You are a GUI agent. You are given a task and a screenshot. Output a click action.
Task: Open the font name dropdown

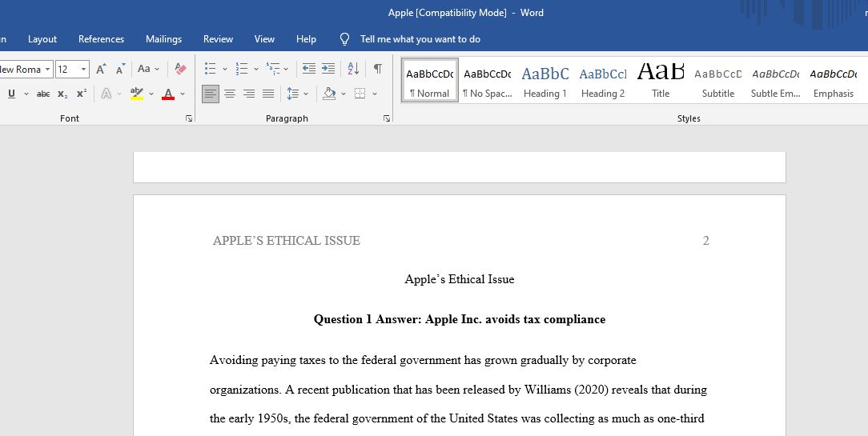[47, 69]
